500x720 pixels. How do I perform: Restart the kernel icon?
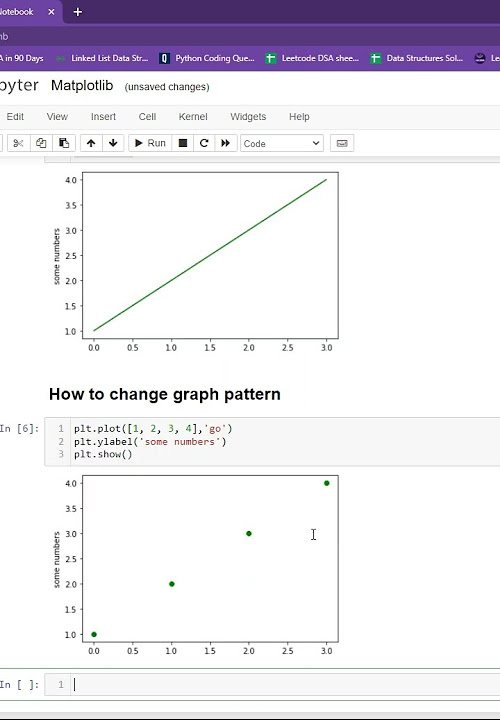(204, 143)
